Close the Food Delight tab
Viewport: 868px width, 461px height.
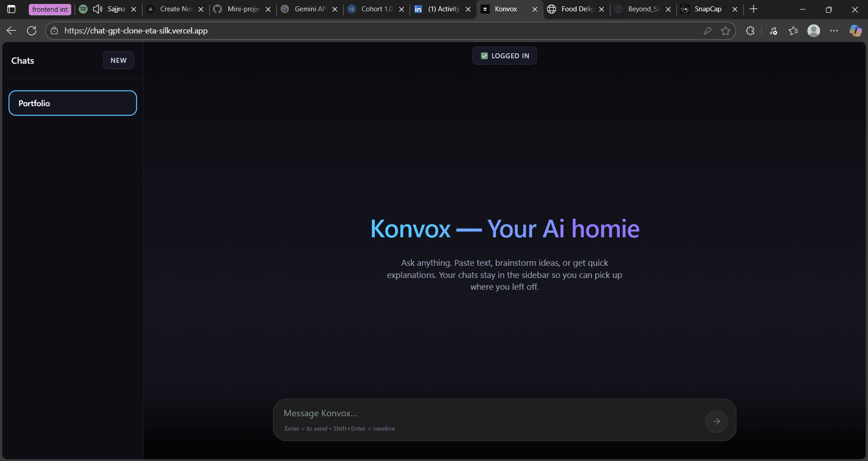tap(602, 9)
